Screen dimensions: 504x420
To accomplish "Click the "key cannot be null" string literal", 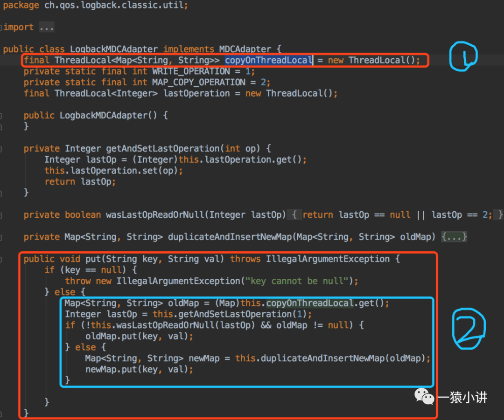I will tap(297, 281).
